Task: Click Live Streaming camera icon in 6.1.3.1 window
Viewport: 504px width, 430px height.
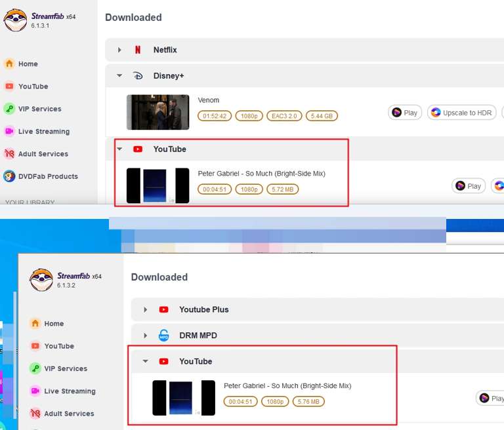Action: click(x=9, y=131)
